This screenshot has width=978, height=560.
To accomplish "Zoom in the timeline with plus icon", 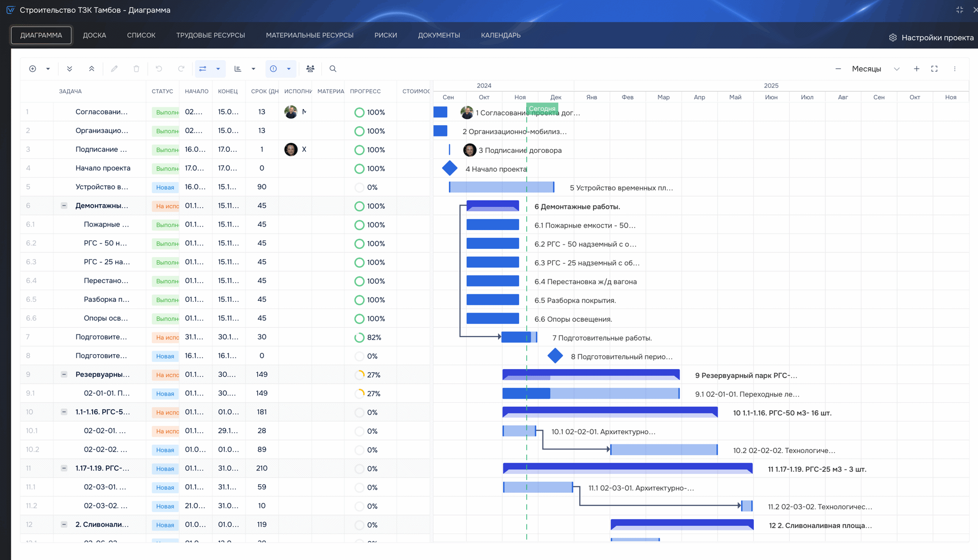I will [916, 69].
